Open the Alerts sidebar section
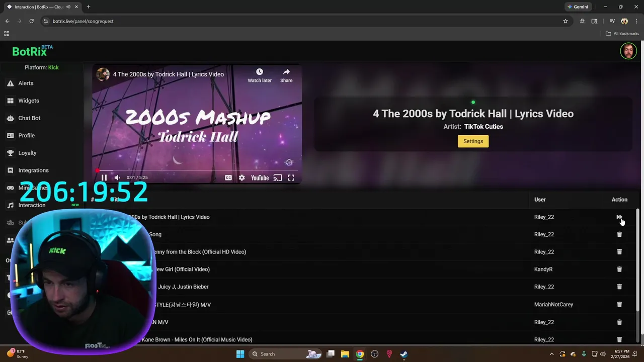The width and height of the screenshot is (644, 362). click(x=26, y=83)
